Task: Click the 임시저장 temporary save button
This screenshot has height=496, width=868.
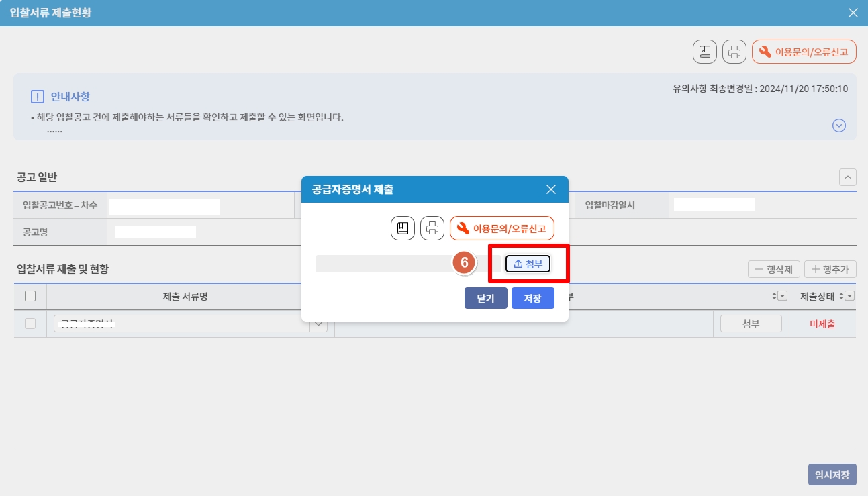Action: point(832,475)
